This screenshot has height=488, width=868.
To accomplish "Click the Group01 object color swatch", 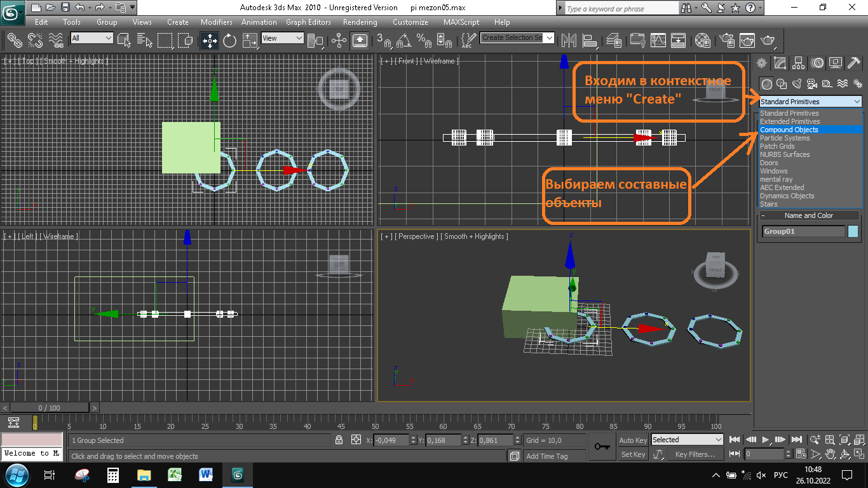I will pyautogui.click(x=853, y=231).
